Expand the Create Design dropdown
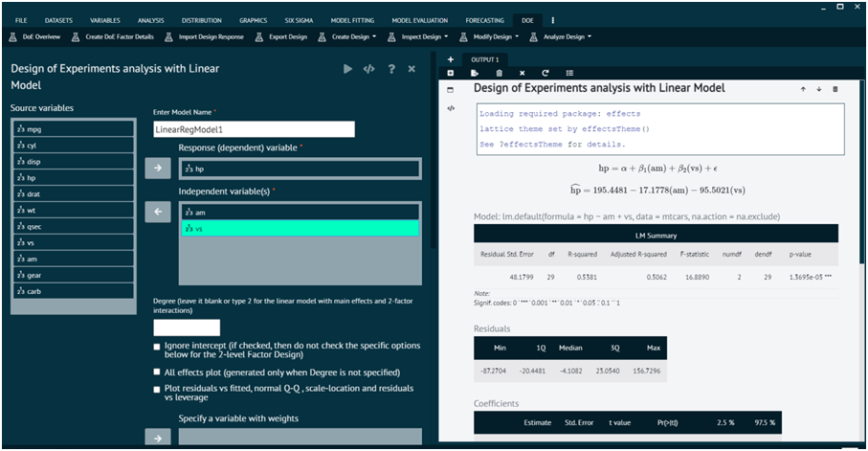This screenshot has width=868, height=451. 347,36
